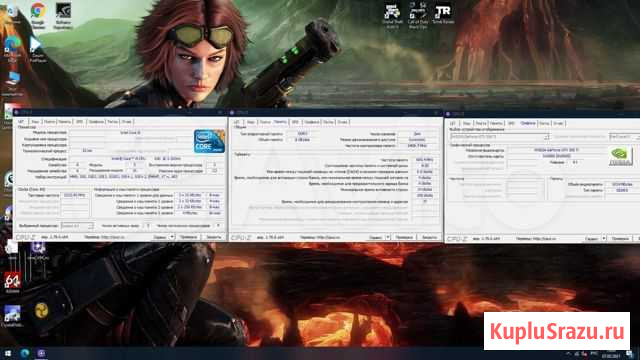Click the taskbar clock and date

(x=611, y=354)
